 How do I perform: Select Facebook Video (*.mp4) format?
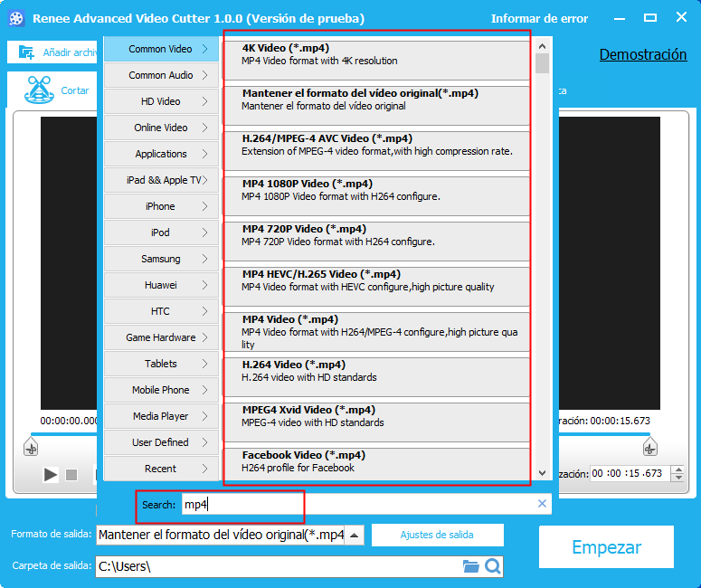click(376, 464)
